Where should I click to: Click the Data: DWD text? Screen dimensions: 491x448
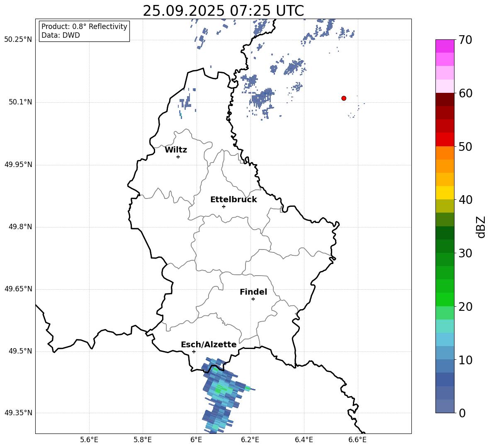pos(61,35)
